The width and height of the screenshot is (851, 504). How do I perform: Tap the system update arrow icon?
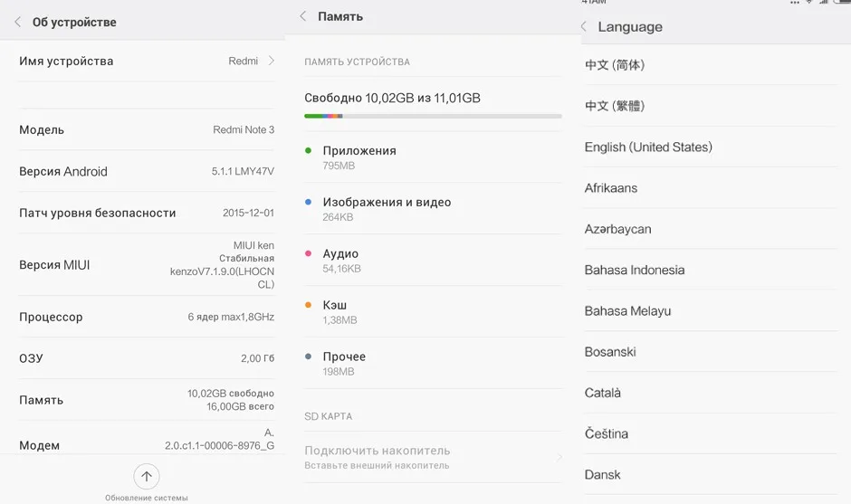147,476
